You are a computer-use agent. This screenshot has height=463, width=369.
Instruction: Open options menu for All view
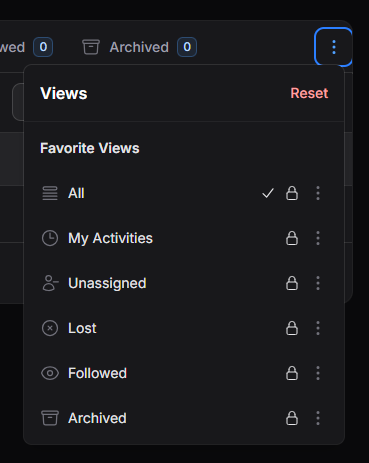318,193
